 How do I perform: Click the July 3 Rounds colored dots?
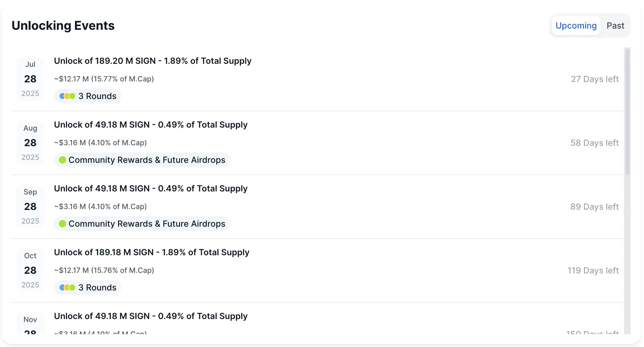pos(67,96)
